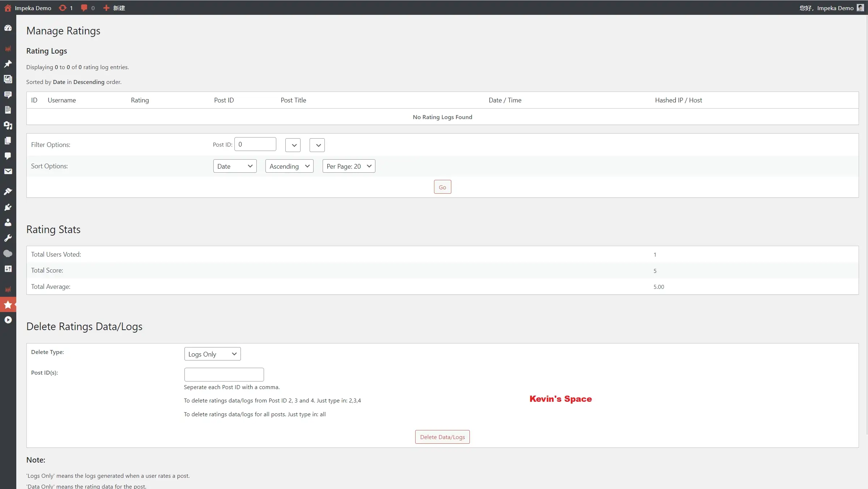Click the 新建 (New) item in admin bar

click(x=114, y=8)
